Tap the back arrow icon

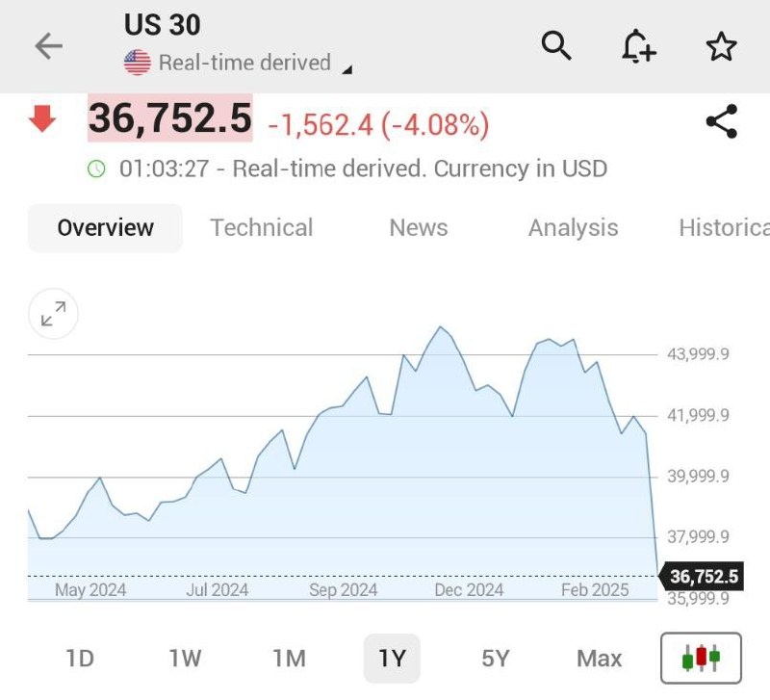coord(49,45)
